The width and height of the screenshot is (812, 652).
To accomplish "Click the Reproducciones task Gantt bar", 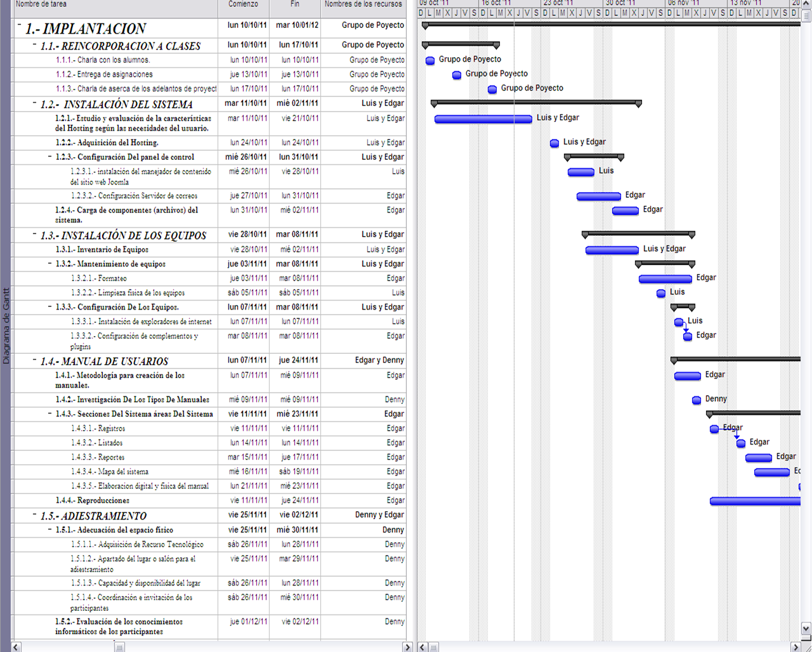I will tap(755, 501).
